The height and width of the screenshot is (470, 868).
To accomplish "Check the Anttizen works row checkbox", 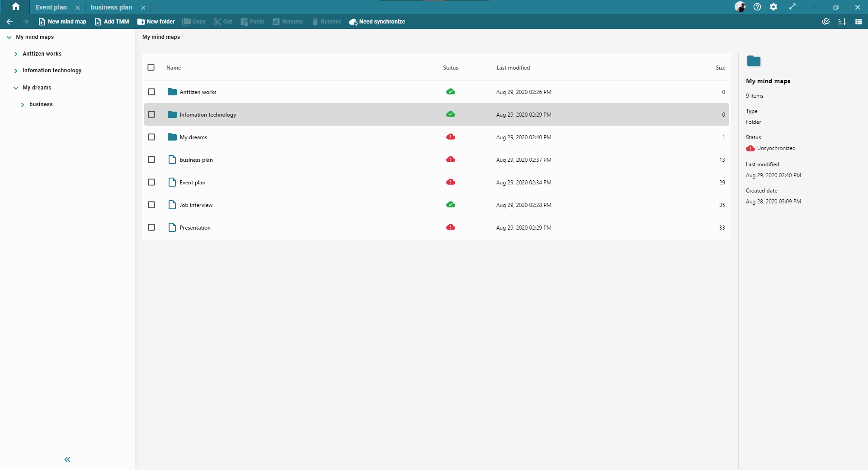I will [151, 92].
